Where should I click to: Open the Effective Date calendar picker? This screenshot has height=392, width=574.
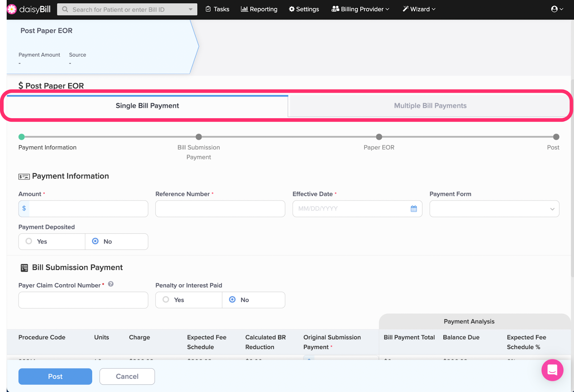(414, 209)
